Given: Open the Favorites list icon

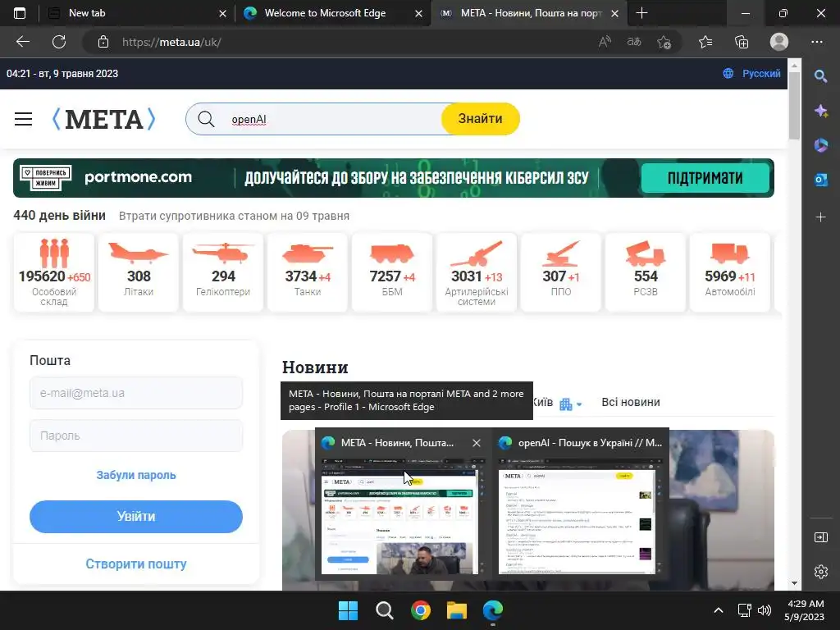Looking at the screenshot, I should pyautogui.click(x=705, y=42).
